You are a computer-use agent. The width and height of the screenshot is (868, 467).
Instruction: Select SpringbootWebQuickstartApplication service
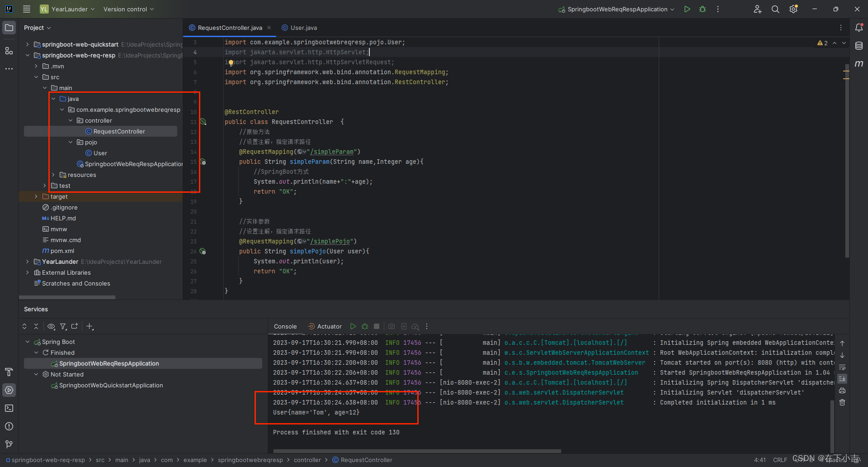coord(111,385)
